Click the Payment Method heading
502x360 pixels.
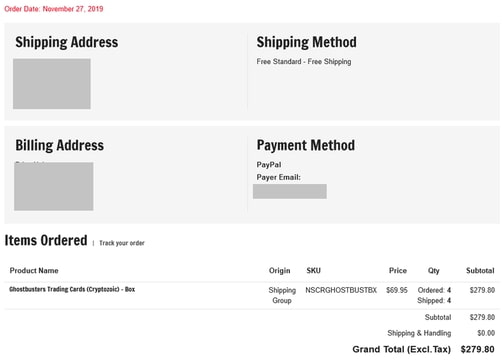[306, 146]
